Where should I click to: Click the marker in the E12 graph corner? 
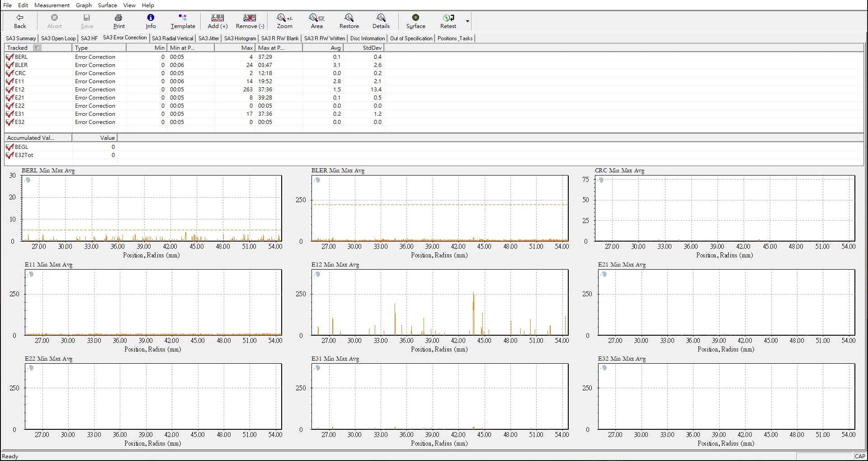(x=317, y=274)
